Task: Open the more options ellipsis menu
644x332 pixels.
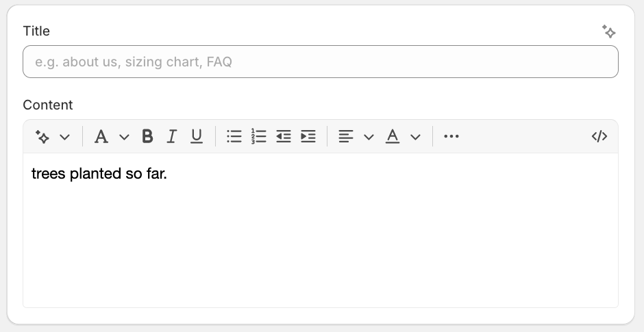Action: [451, 136]
